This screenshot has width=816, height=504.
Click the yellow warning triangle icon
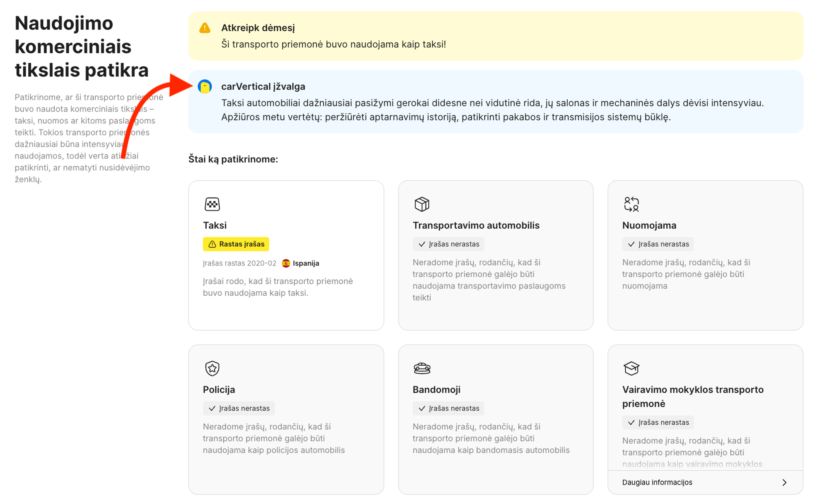pyautogui.click(x=205, y=28)
